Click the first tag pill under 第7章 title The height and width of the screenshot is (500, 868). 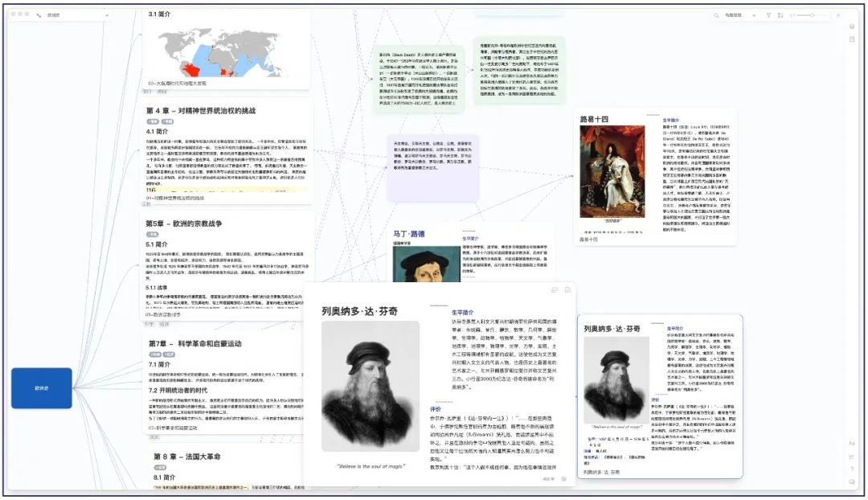[x=155, y=355]
